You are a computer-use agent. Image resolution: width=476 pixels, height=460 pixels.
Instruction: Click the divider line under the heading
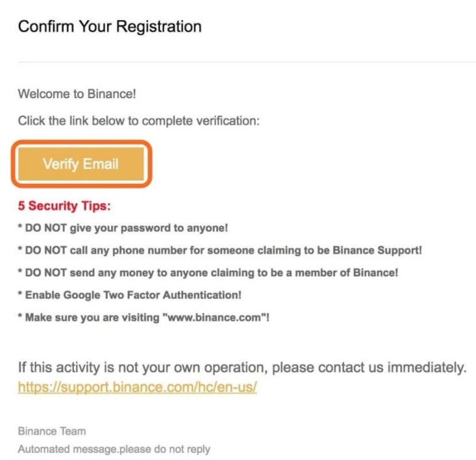click(x=247, y=62)
